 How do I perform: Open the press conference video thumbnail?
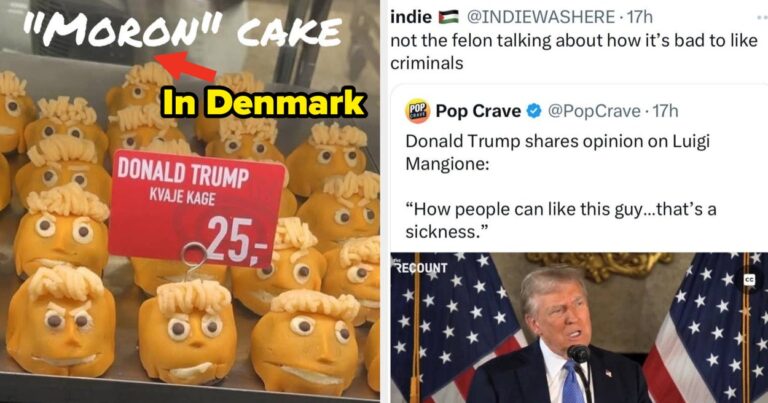pyautogui.click(x=579, y=328)
